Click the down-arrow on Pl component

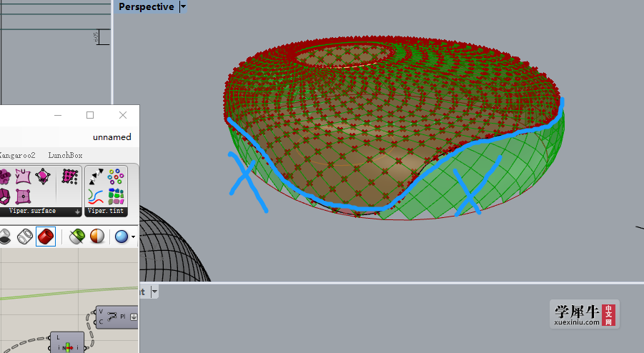pos(134,317)
